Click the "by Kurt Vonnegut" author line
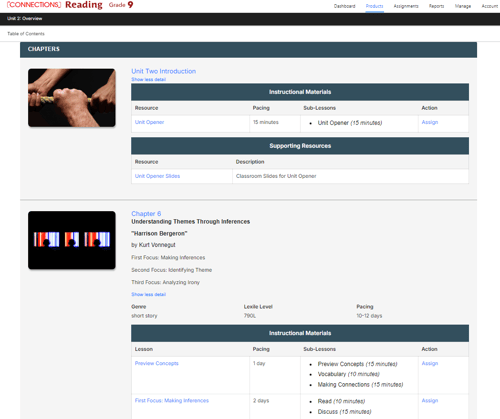500x419 pixels. [x=153, y=245]
